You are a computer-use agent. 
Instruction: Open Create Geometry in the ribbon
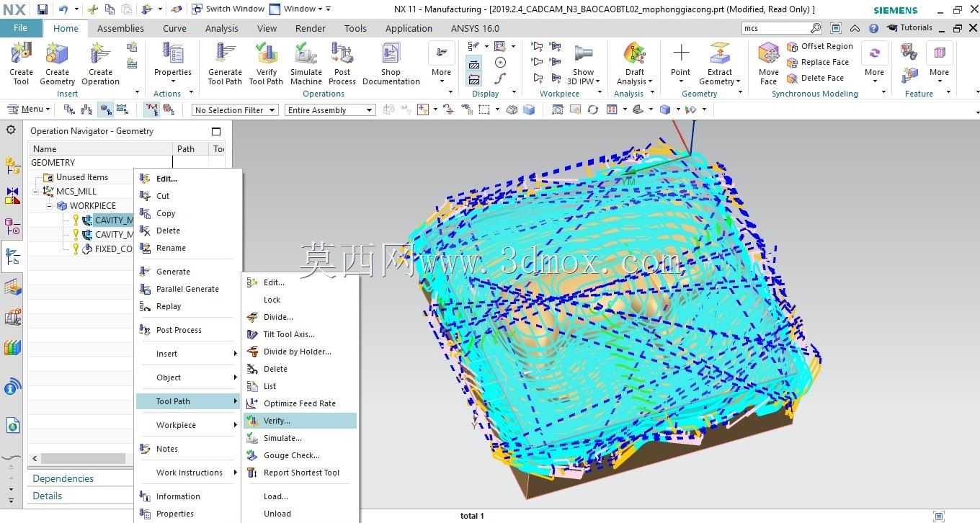[x=57, y=63]
